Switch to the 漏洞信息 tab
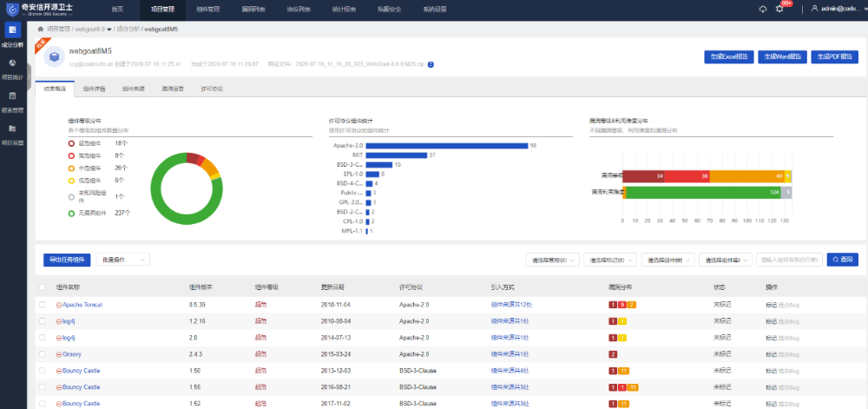The image size is (868, 409). (x=173, y=89)
